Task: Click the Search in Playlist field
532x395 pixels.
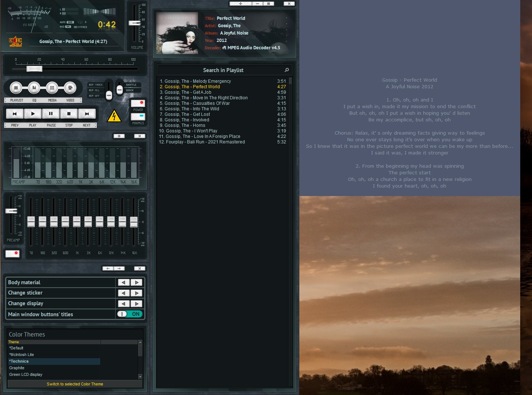Action: (223, 70)
